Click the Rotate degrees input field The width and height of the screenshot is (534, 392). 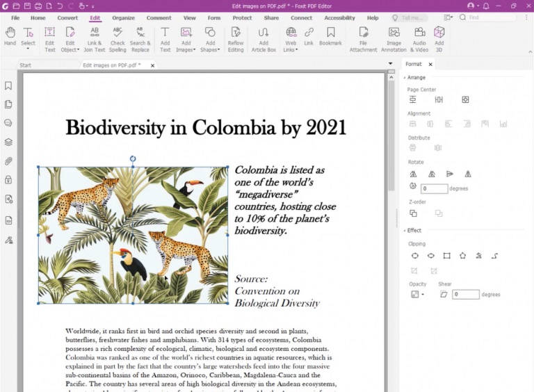click(434, 188)
